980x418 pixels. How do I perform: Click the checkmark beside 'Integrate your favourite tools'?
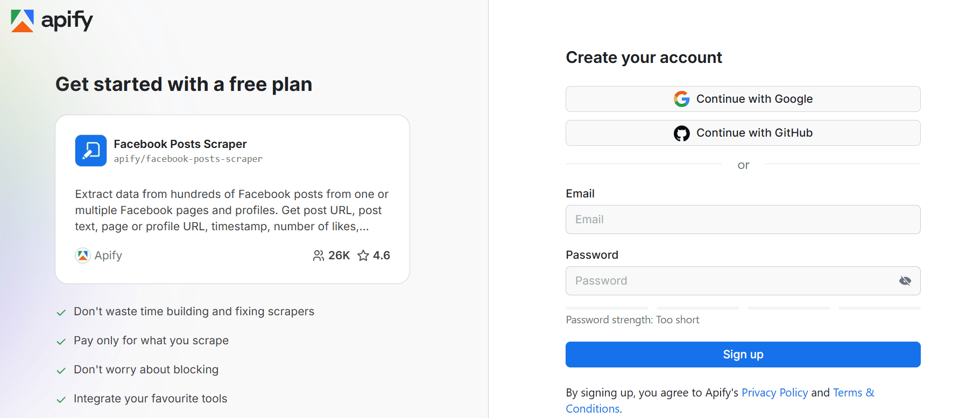click(x=61, y=399)
